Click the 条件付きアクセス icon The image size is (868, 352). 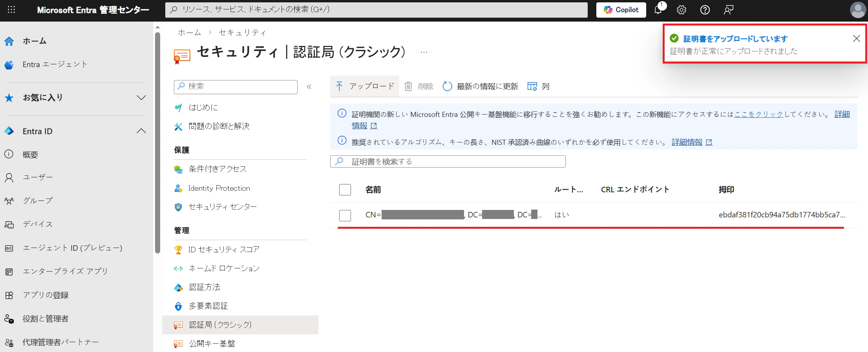[x=178, y=169]
